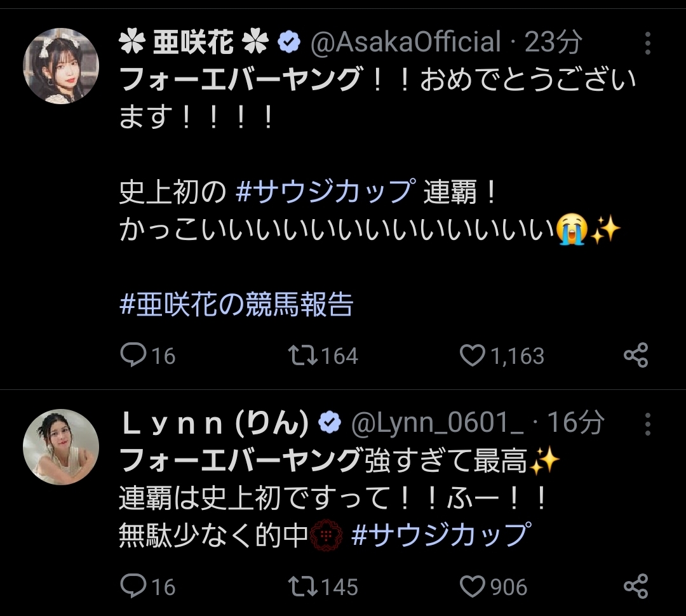Visit the @Lynn_0601_ handle
Image resolution: width=686 pixels, height=616 pixels.
coord(437,423)
